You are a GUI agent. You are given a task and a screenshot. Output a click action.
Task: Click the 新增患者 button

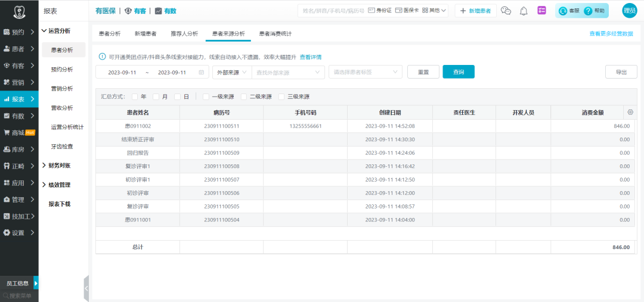point(476,11)
